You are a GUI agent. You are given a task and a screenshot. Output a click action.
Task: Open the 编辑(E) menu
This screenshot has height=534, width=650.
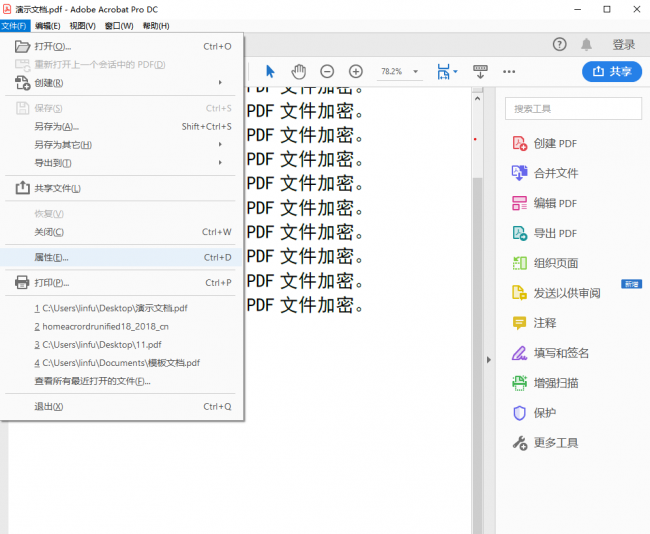48,26
